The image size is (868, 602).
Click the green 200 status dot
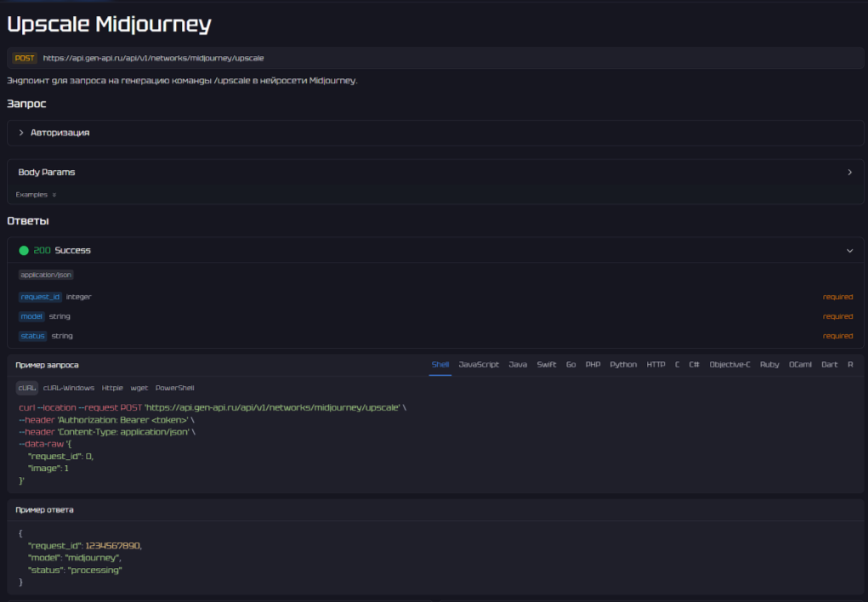(x=24, y=251)
